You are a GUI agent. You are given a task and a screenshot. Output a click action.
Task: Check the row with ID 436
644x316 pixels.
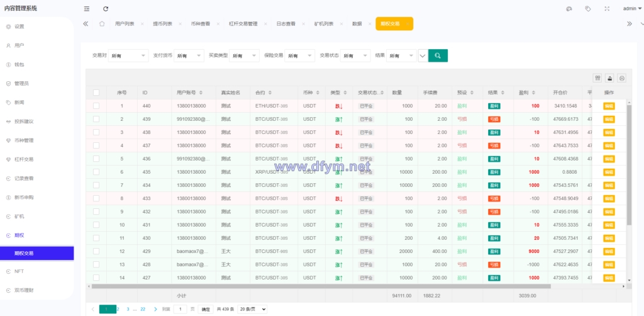[96, 159]
